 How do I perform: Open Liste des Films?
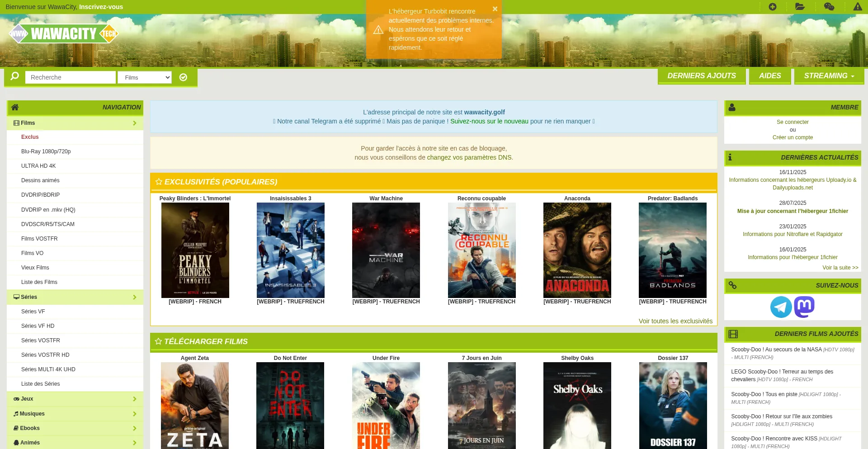tap(39, 282)
